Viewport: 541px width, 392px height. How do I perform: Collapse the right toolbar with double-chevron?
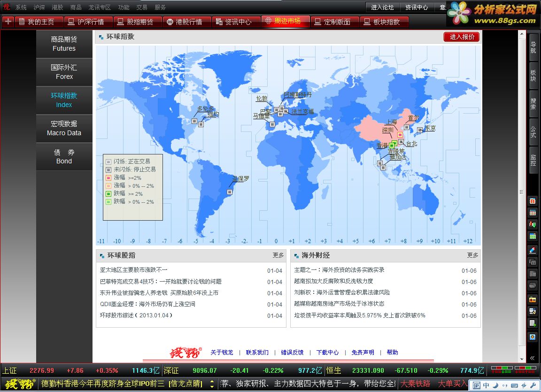[x=533, y=358]
